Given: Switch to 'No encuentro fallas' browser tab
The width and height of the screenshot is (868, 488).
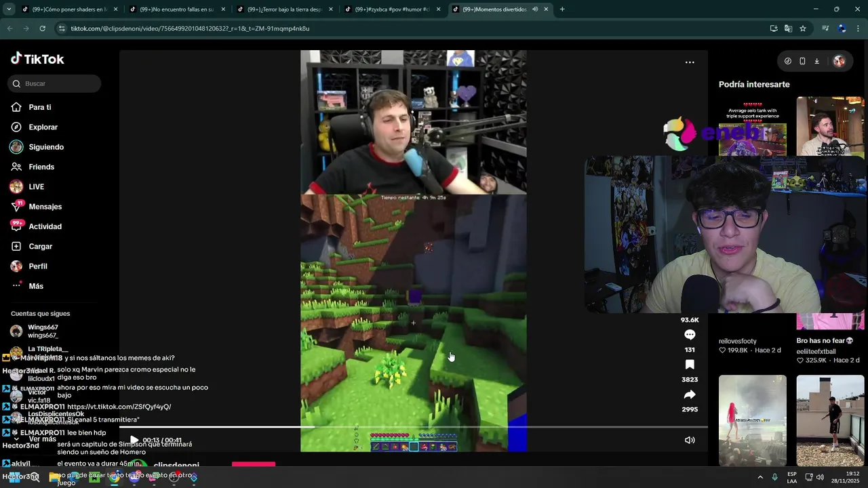Looking at the screenshot, I should point(177,9).
